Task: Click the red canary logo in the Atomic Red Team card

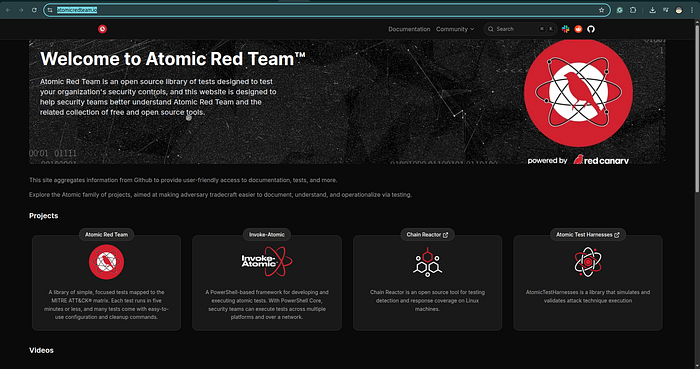Action: click(106, 262)
